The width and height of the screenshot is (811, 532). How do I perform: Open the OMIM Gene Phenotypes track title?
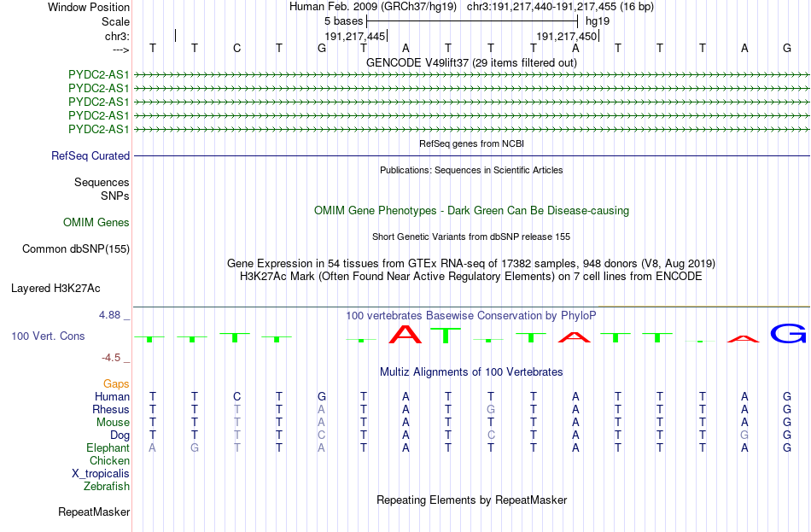click(471, 211)
